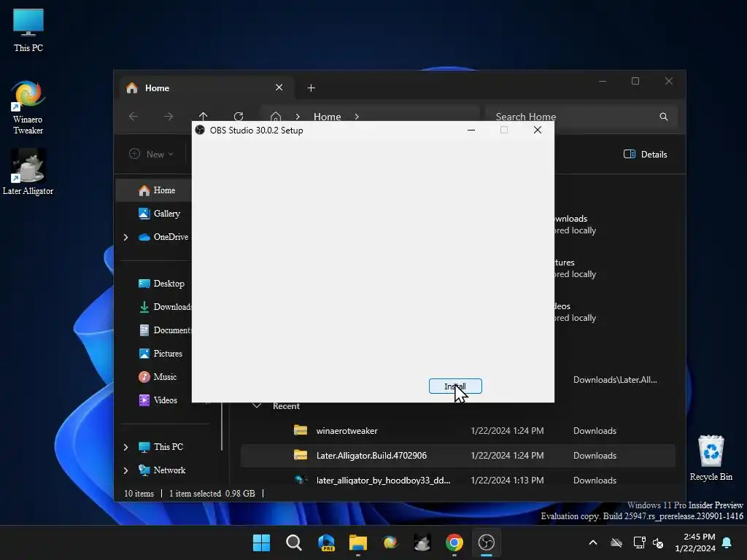747x560 pixels.
Task: Click the search magnifier in File Explorer
Action: click(x=664, y=117)
